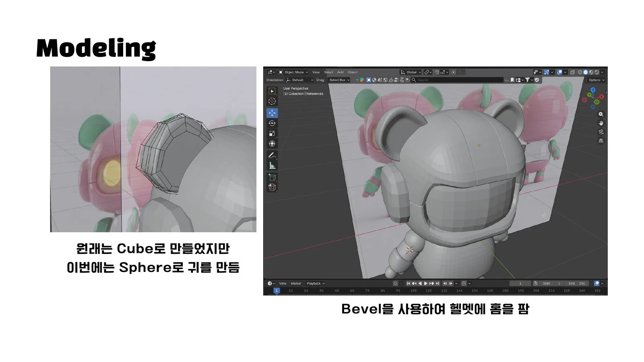
Task: Select the Rotate tool
Action: point(272,123)
